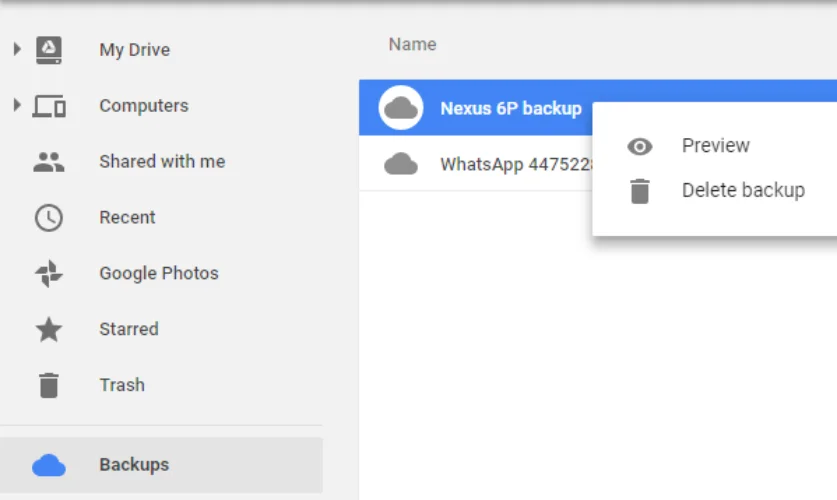The height and width of the screenshot is (500, 837).
Task: Click the Shared with me people icon
Action: click(49, 162)
